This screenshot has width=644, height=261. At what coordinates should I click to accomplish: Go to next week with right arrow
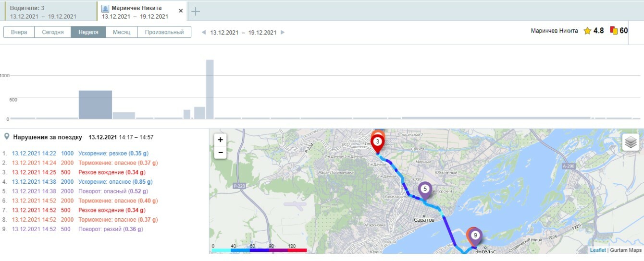point(283,33)
